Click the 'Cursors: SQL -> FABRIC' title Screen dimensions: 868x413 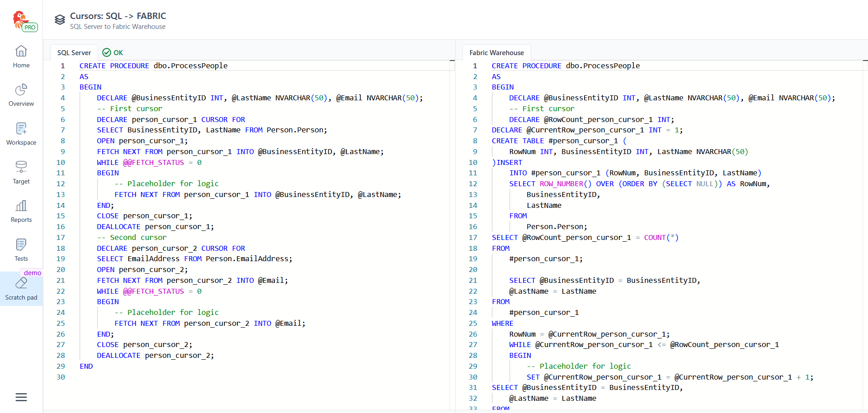click(x=118, y=16)
